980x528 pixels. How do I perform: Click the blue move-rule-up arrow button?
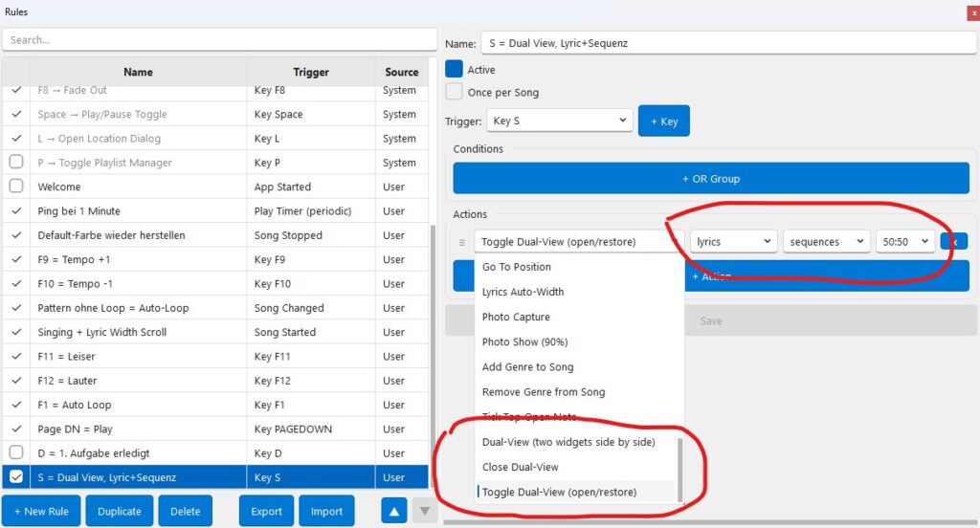pyautogui.click(x=394, y=511)
